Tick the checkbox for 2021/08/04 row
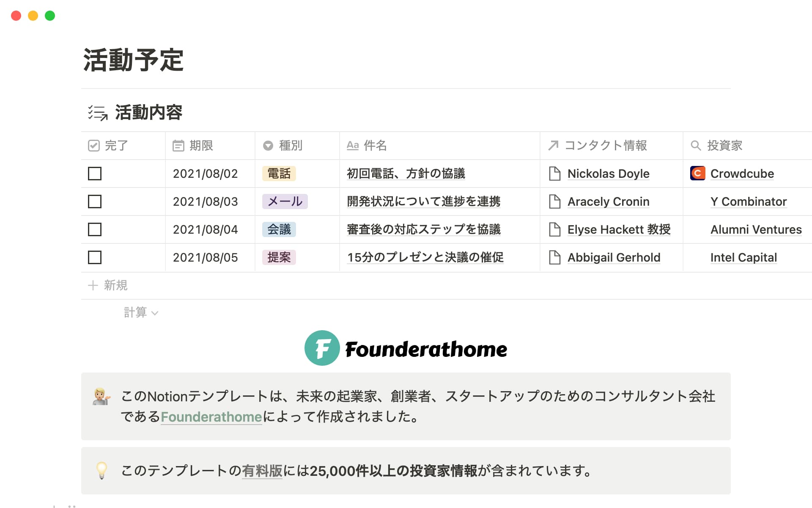The height and width of the screenshot is (508, 812). (x=95, y=229)
